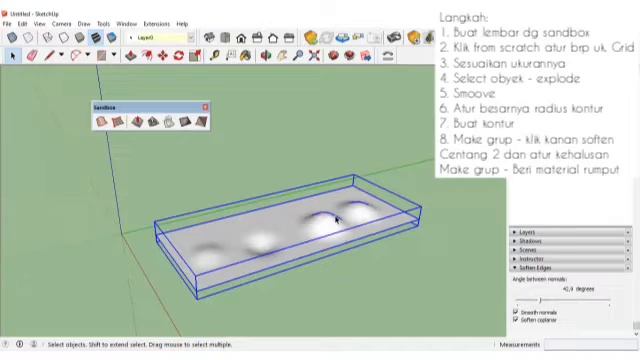Viewport: 640px width, 360px height.
Task: Click the status bar user icon
Action: click(x=34, y=344)
